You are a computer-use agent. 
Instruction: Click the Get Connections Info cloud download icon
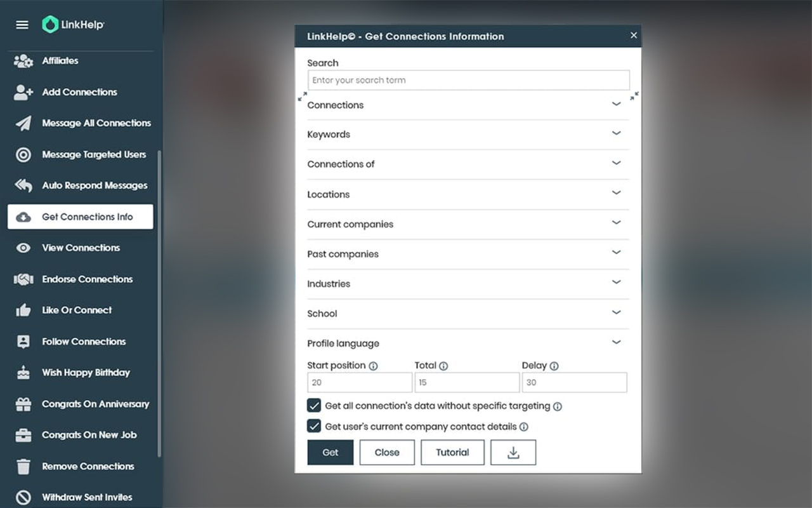click(23, 217)
